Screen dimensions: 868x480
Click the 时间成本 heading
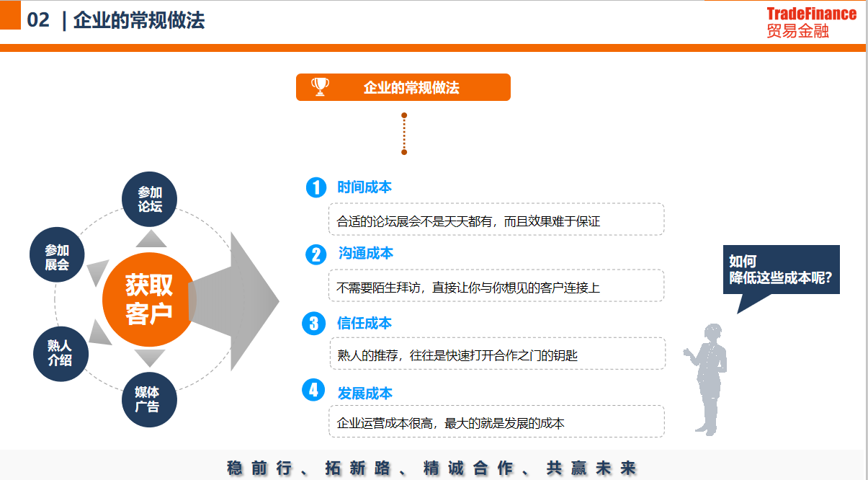coord(364,187)
